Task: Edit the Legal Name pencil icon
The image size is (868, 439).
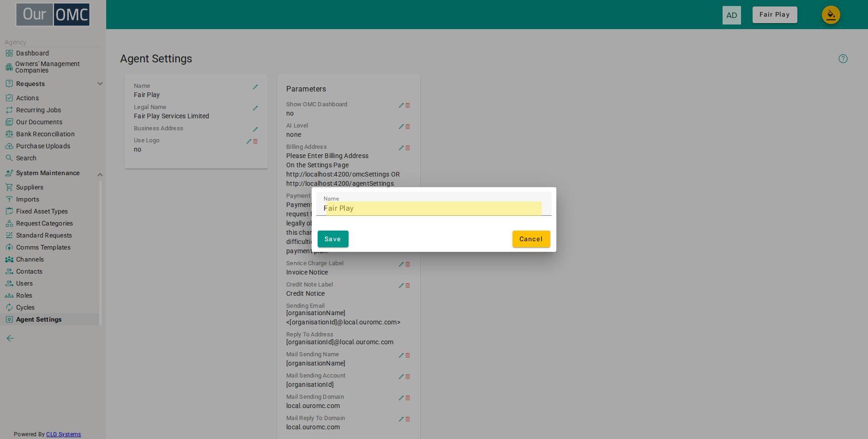Action: click(x=255, y=108)
